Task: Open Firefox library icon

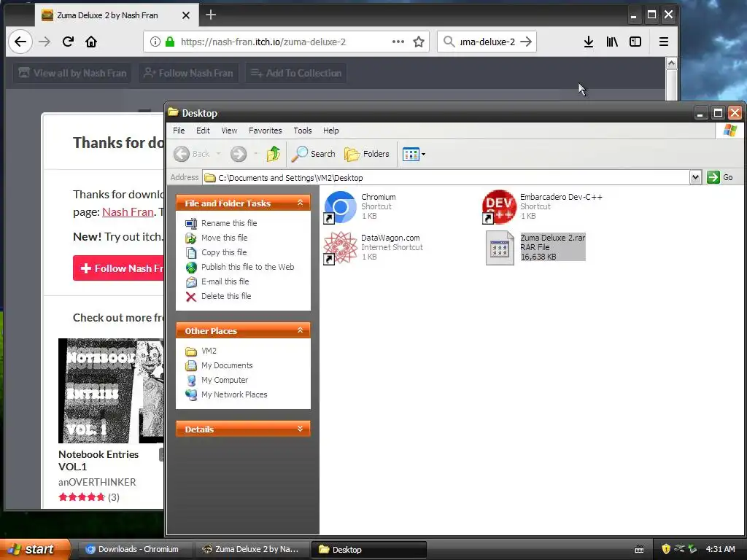Action: (x=612, y=42)
